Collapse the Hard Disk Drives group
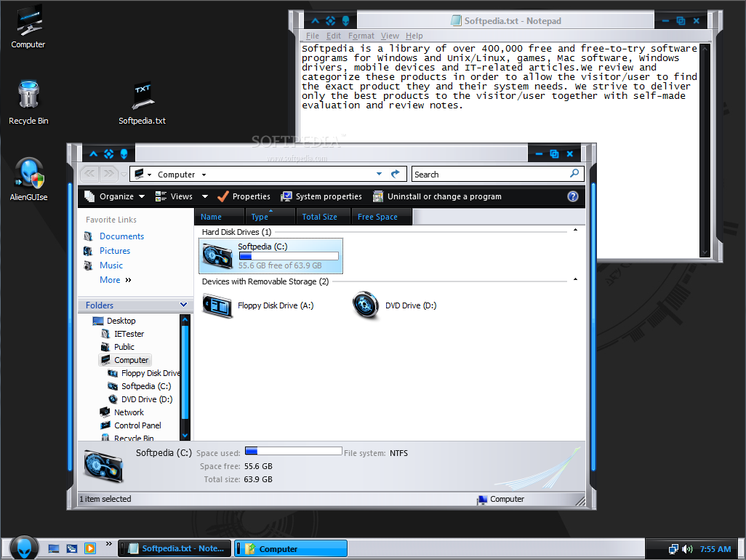This screenshot has height=560, width=746. coord(575,231)
